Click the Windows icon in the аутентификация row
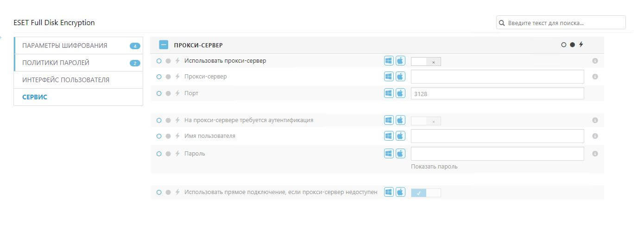 [389, 120]
